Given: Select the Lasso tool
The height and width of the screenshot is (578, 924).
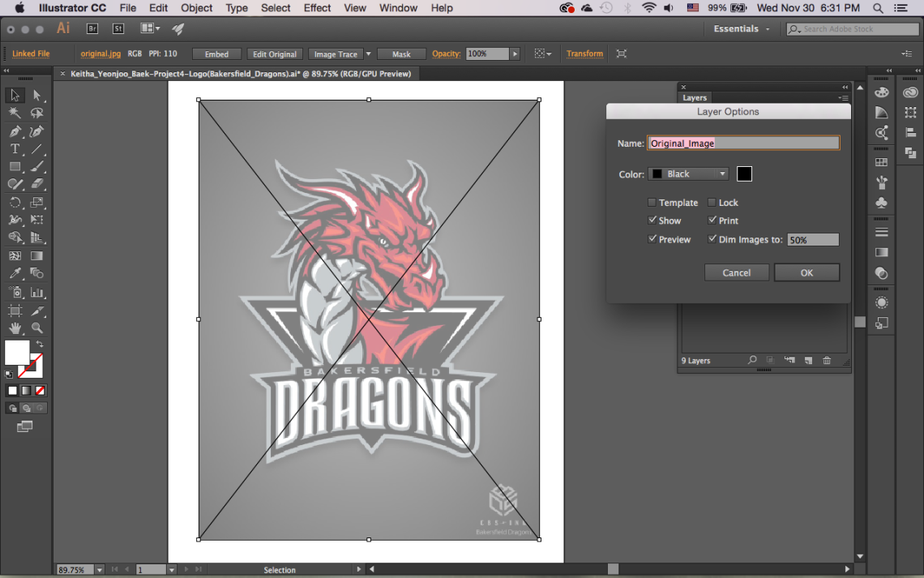Looking at the screenshot, I should click(36, 113).
